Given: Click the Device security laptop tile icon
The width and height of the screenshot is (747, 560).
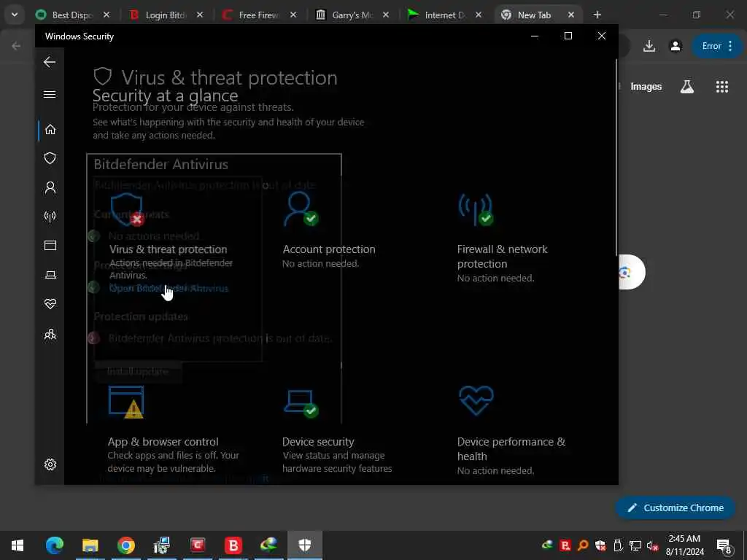Looking at the screenshot, I should (x=301, y=402).
